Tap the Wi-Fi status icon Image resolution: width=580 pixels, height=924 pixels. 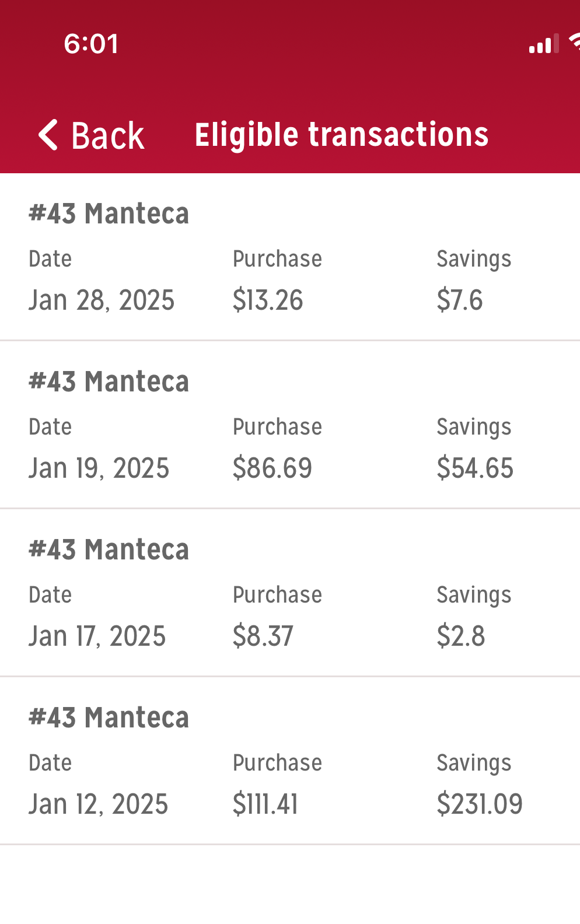click(x=574, y=43)
